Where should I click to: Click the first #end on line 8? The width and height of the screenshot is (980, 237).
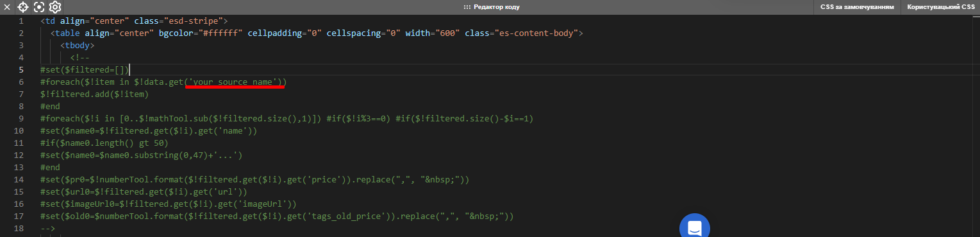[x=50, y=107]
